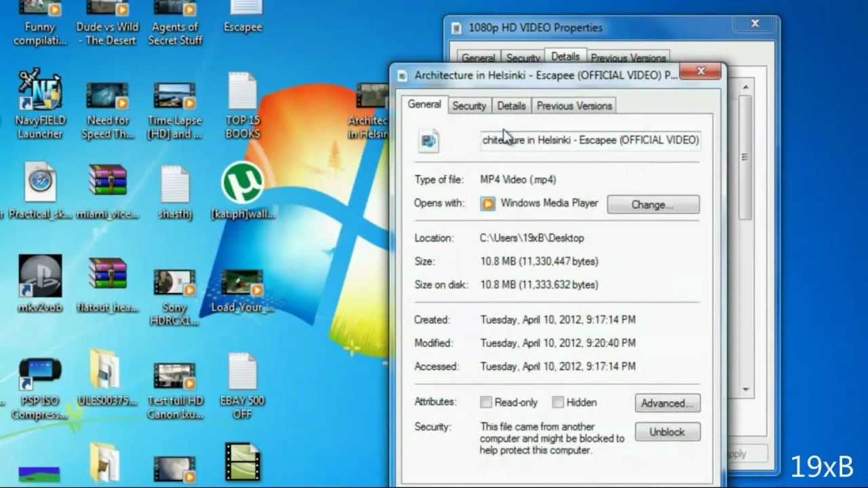868x488 pixels.
Task: Click the Windows Media Player icon in Opens with
Action: coord(488,203)
